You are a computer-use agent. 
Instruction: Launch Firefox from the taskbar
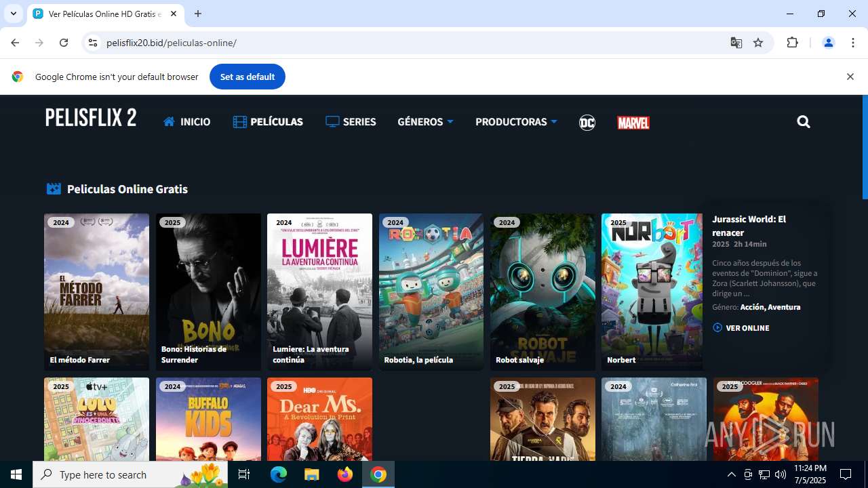tap(345, 474)
